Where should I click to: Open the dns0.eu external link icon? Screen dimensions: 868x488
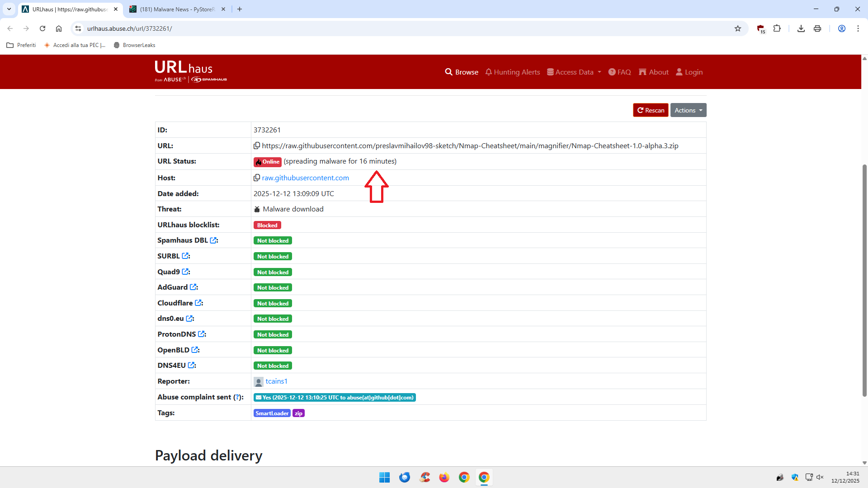pos(189,319)
